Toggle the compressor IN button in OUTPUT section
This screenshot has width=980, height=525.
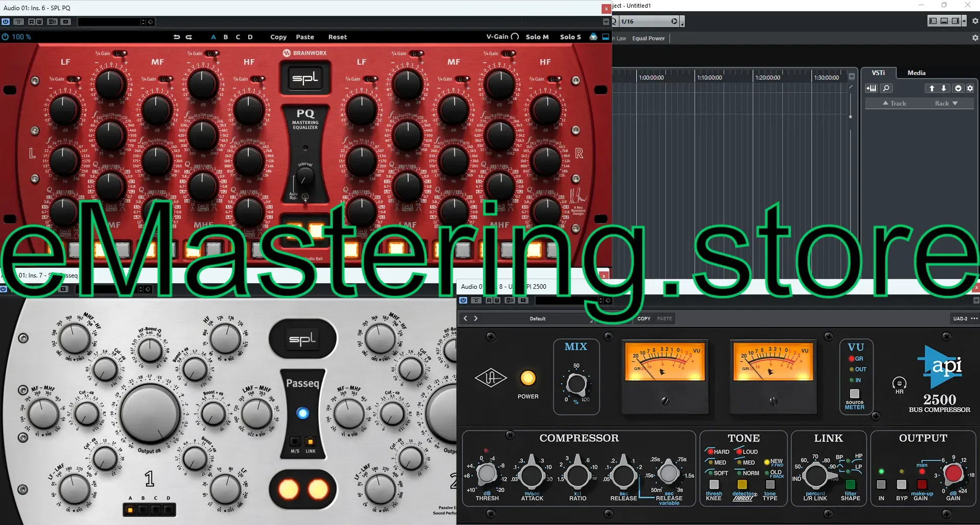(881, 484)
